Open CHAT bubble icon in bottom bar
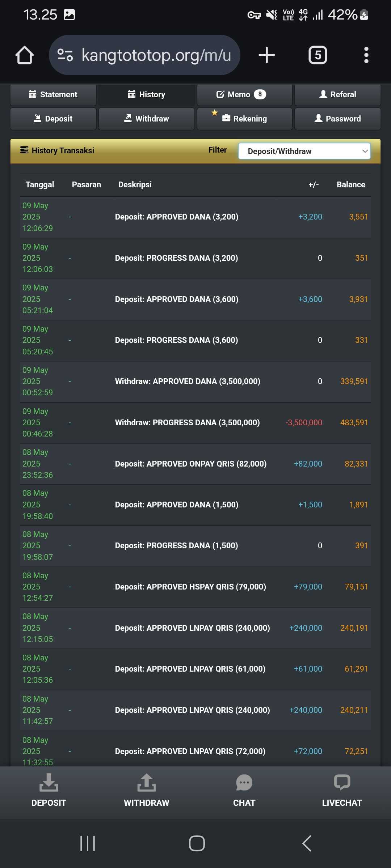The height and width of the screenshot is (868, 391). point(244,783)
